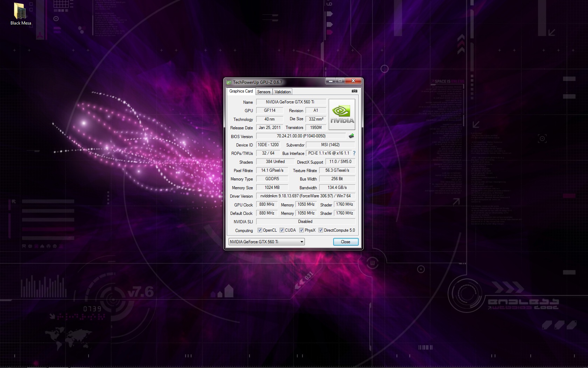The image size is (588, 368).
Task: Click the Driver Version value field
Action: tap(306, 196)
